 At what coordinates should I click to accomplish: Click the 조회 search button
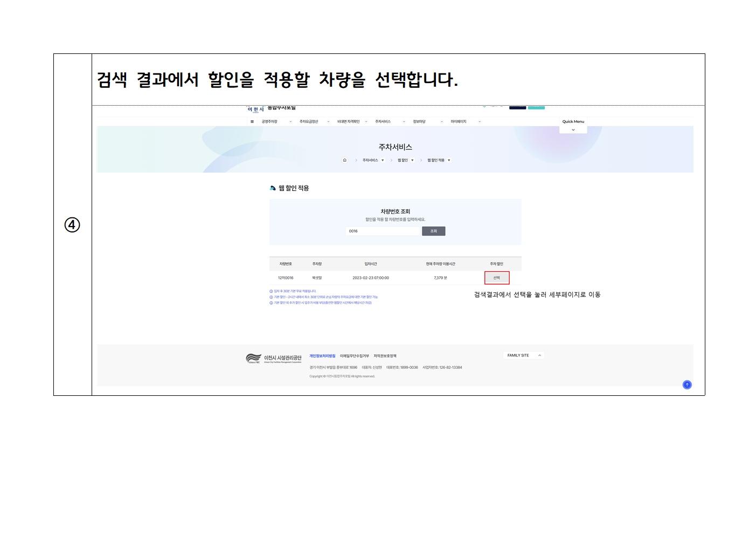point(434,231)
